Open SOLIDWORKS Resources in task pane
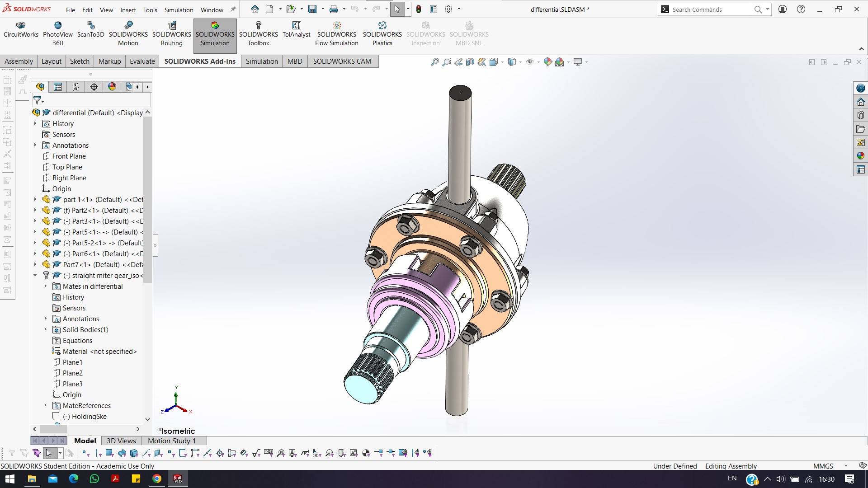This screenshot has width=868, height=488. click(861, 102)
